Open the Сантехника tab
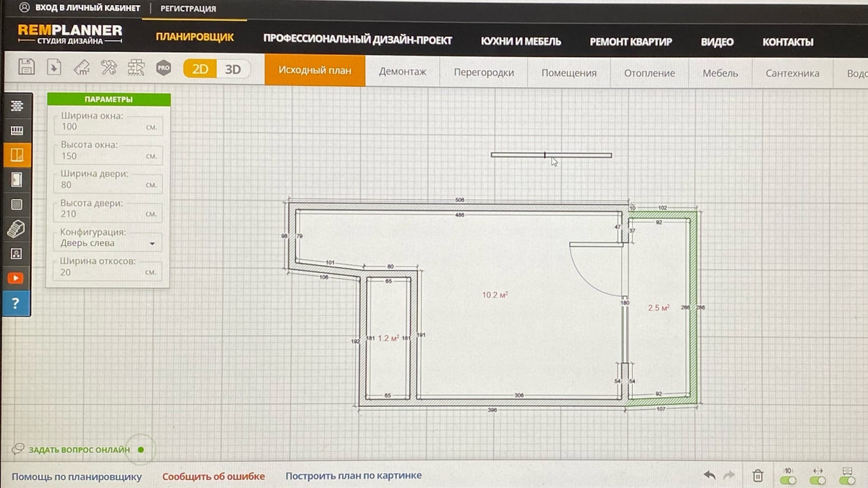This screenshot has height=488, width=868. click(x=792, y=72)
